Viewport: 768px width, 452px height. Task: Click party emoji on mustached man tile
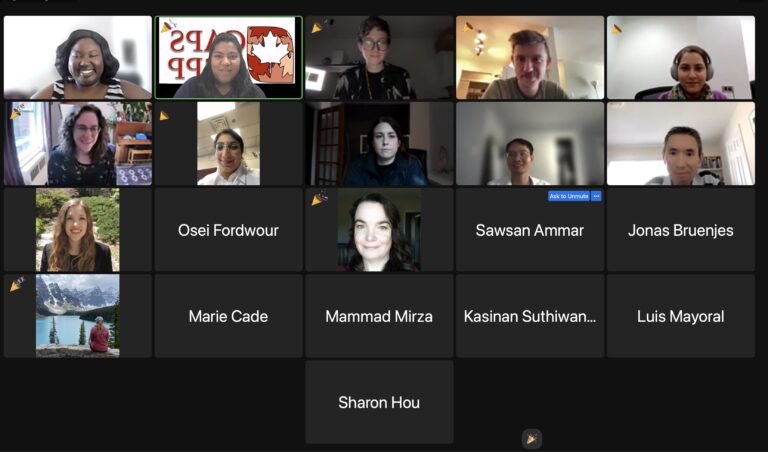tap(468, 26)
